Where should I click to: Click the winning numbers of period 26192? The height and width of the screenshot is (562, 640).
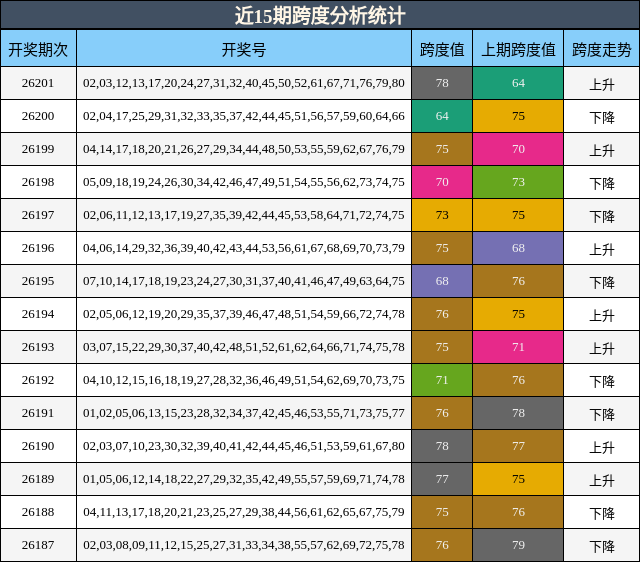[244, 381]
